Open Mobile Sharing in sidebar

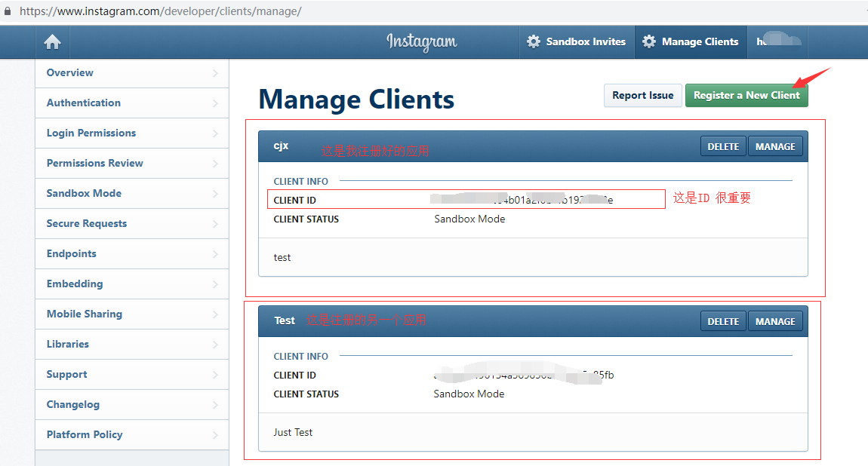(132, 314)
